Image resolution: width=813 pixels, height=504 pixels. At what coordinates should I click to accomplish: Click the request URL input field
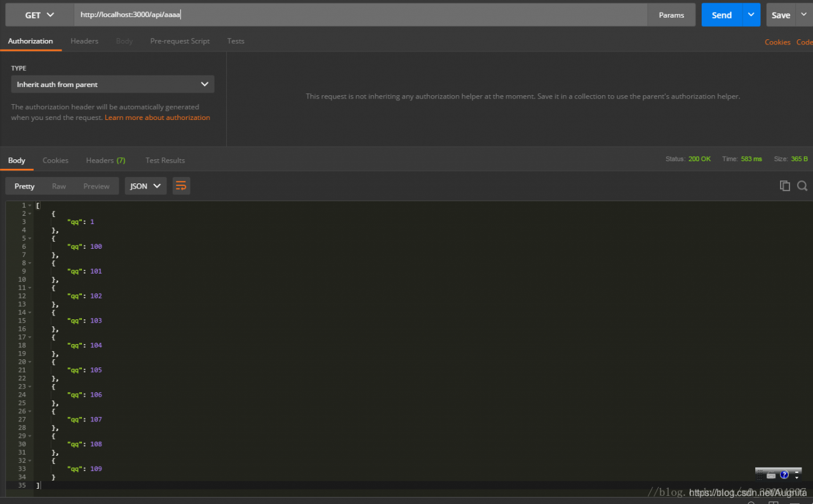click(361, 15)
